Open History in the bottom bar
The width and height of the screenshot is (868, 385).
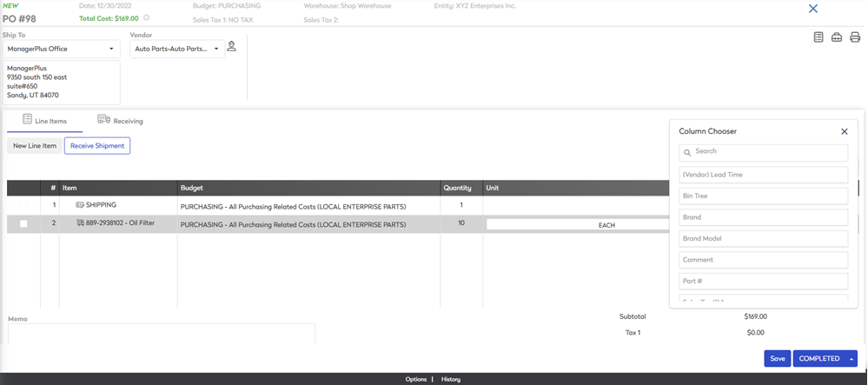point(451,380)
